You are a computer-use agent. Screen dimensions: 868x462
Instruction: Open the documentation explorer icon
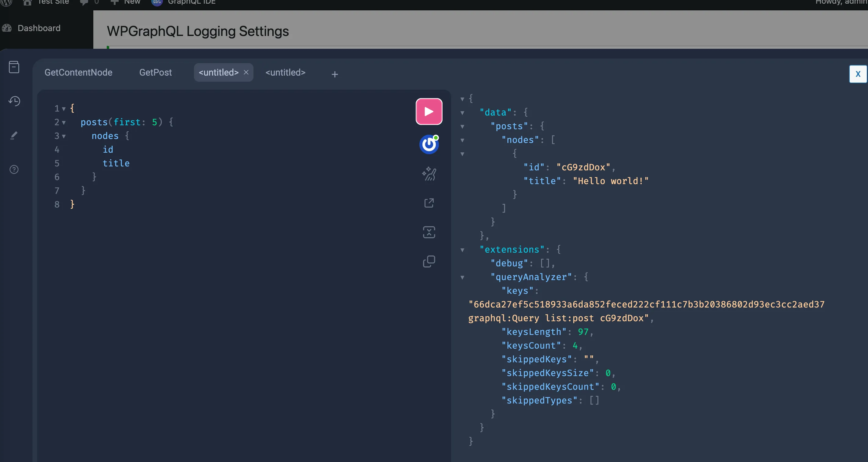tap(14, 67)
